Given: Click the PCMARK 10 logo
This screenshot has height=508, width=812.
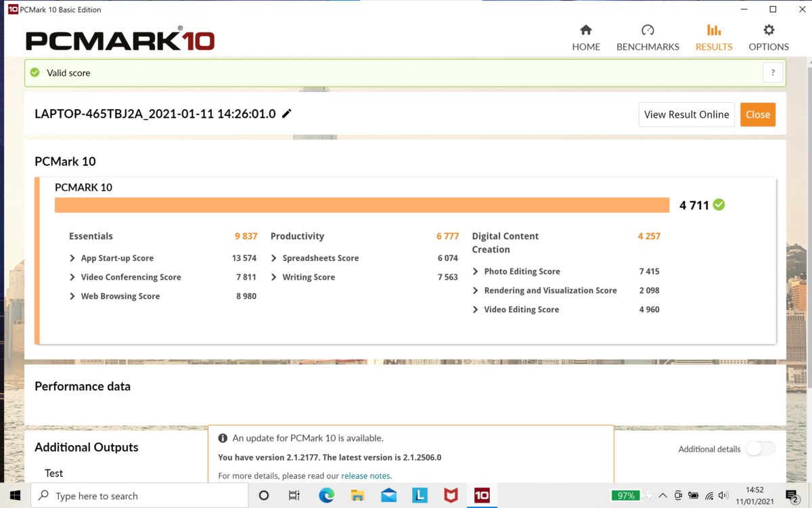Looking at the screenshot, I should coord(120,39).
